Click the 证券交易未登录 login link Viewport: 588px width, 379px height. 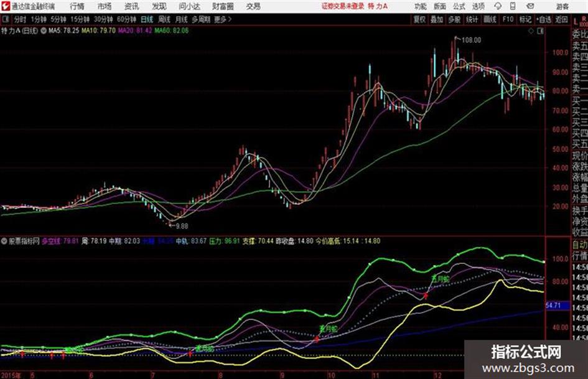[343, 6]
